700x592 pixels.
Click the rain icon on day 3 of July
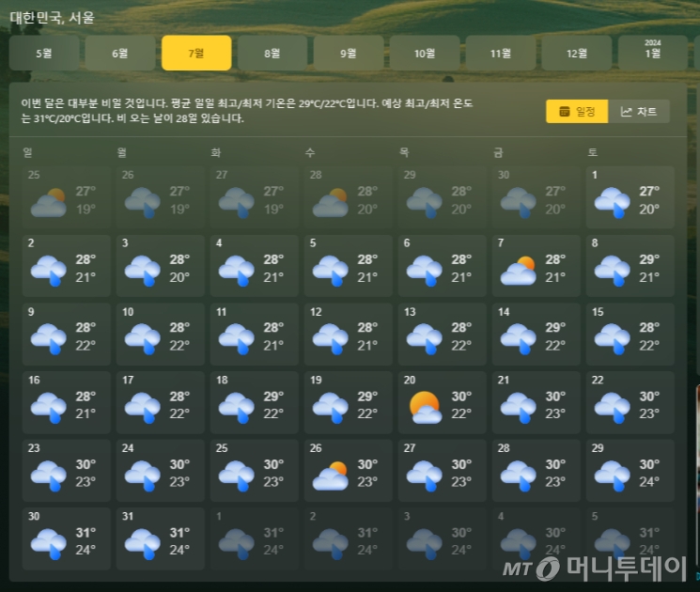[143, 270]
